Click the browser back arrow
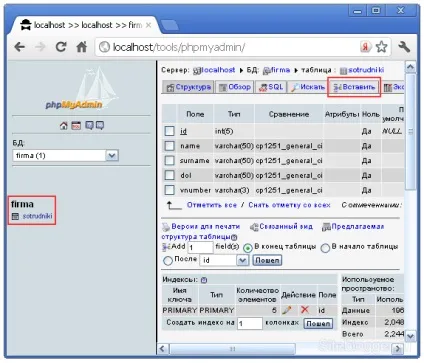 click(20, 47)
